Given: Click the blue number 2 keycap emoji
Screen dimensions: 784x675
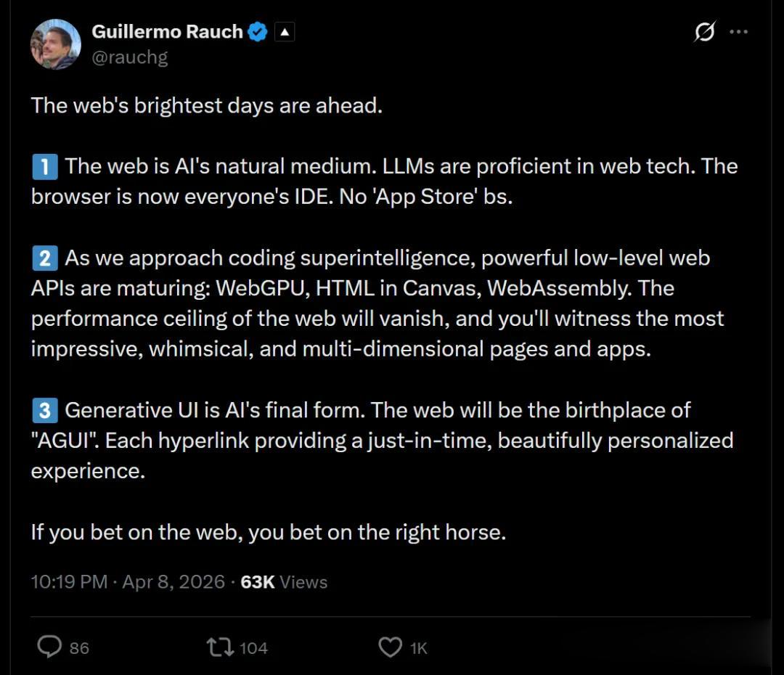Looking at the screenshot, I should pyautogui.click(x=44, y=258).
